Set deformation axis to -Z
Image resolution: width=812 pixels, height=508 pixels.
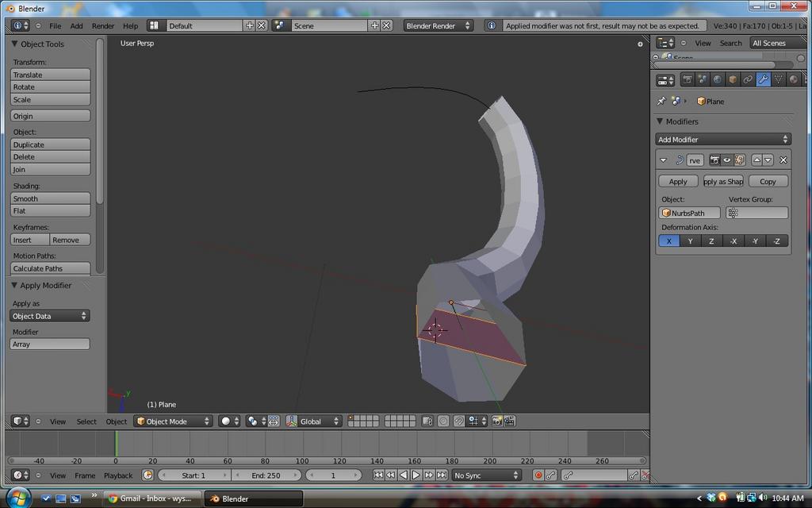pos(777,241)
